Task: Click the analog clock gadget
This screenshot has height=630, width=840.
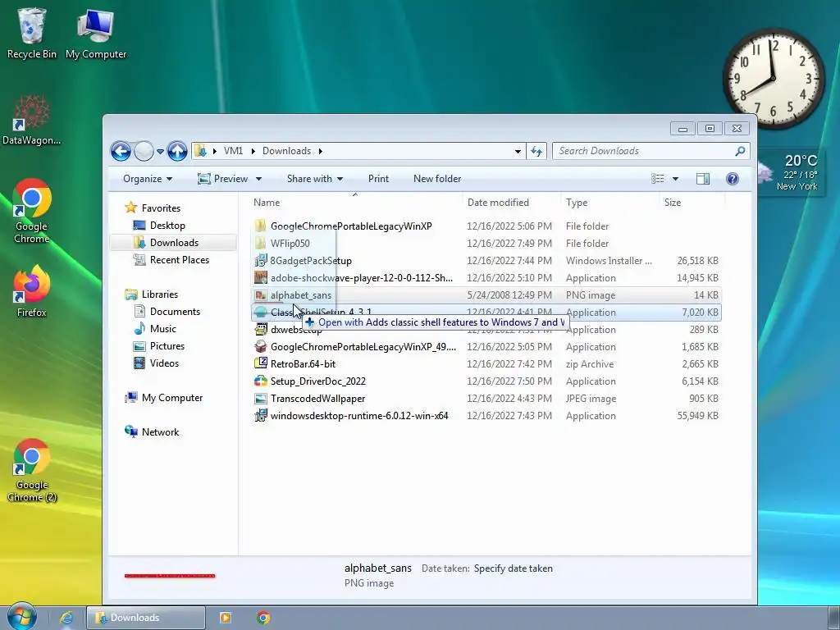Action: pyautogui.click(x=773, y=78)
